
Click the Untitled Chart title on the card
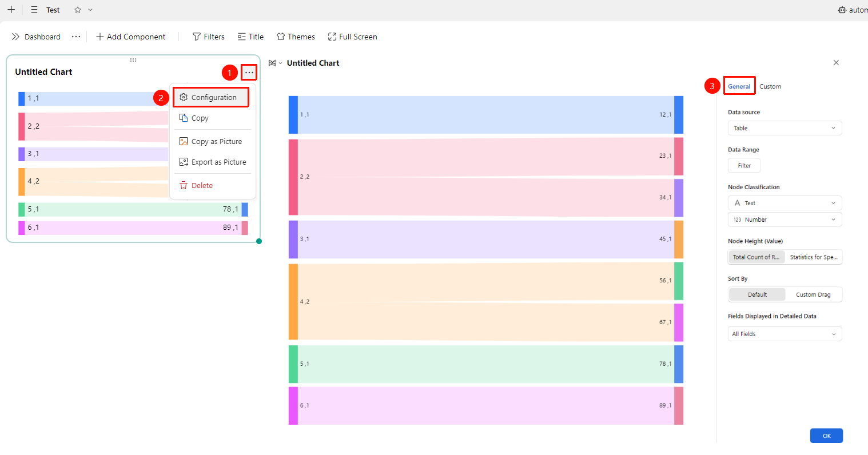tap(43, 72)
